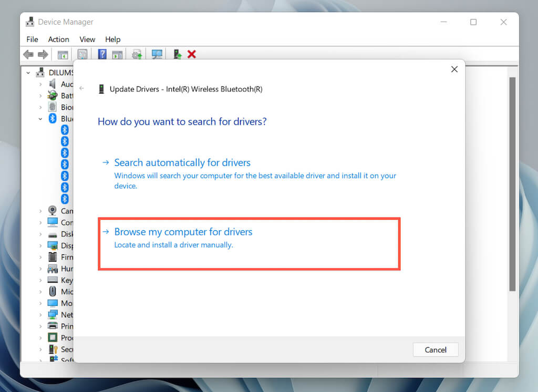Viewport: 538px width, 392px height.
Task: Select the Audio speaker category icon
Action: 52,84
